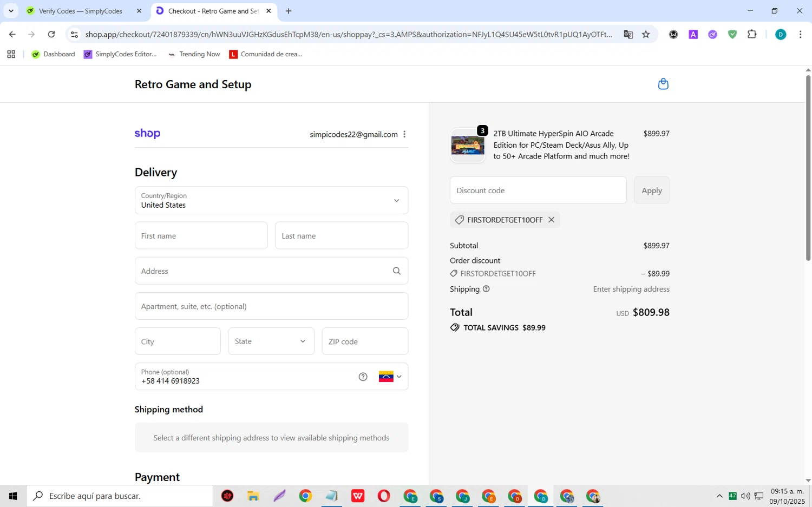Viewport: 812px width, 507px height.
Task: Click the HyperSpin product thumbnail
Action: click(x=468, y=146)
